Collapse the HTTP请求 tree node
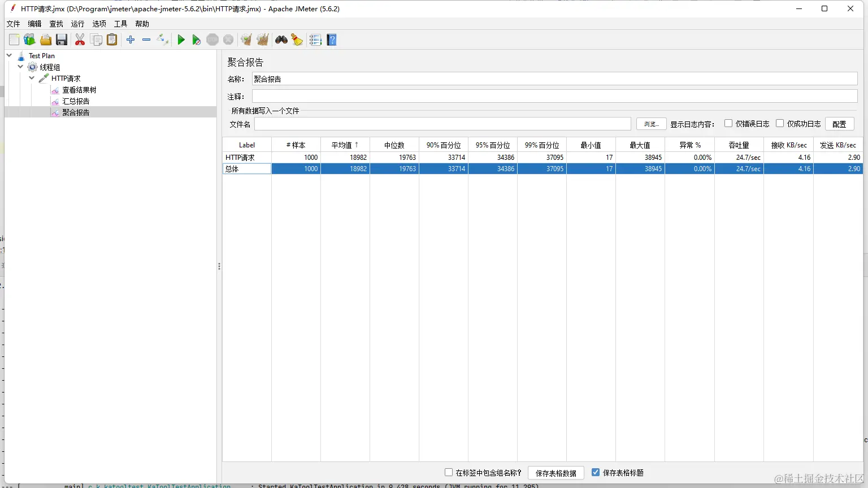 [x=32, y=78]
